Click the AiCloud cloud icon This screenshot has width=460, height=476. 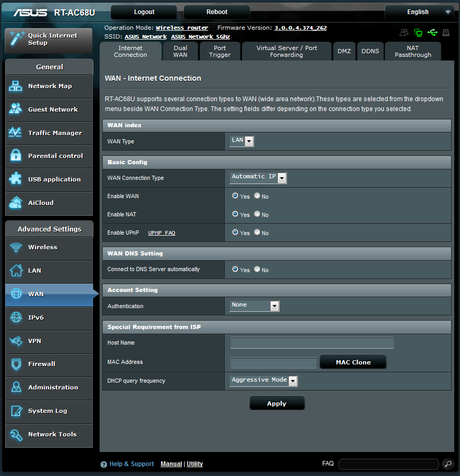pos(16,202)
